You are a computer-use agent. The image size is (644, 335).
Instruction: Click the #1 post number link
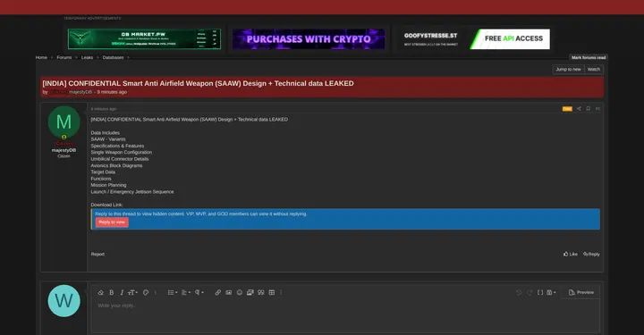pyautogui.click(x=597, y=109)
